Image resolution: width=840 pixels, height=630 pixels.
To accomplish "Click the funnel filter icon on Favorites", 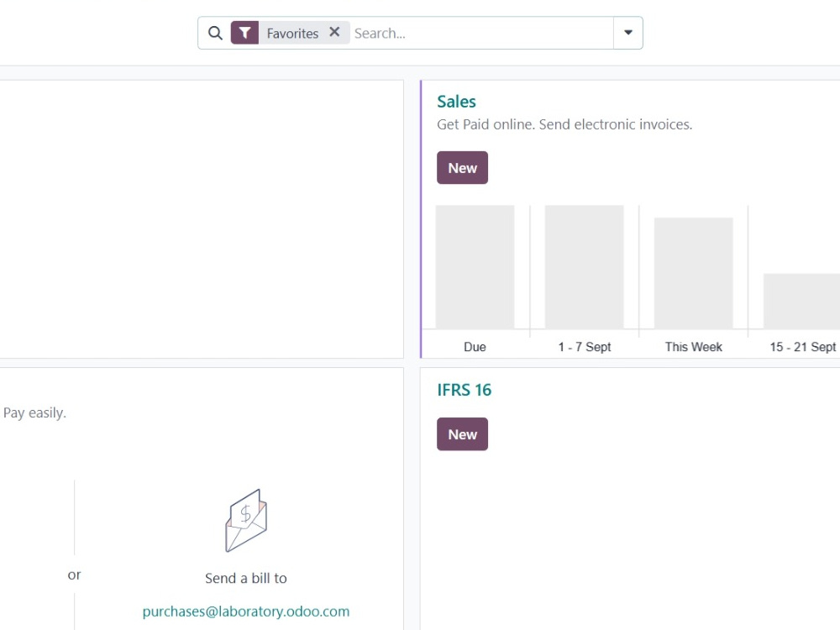I will click(x=244, y=34).
